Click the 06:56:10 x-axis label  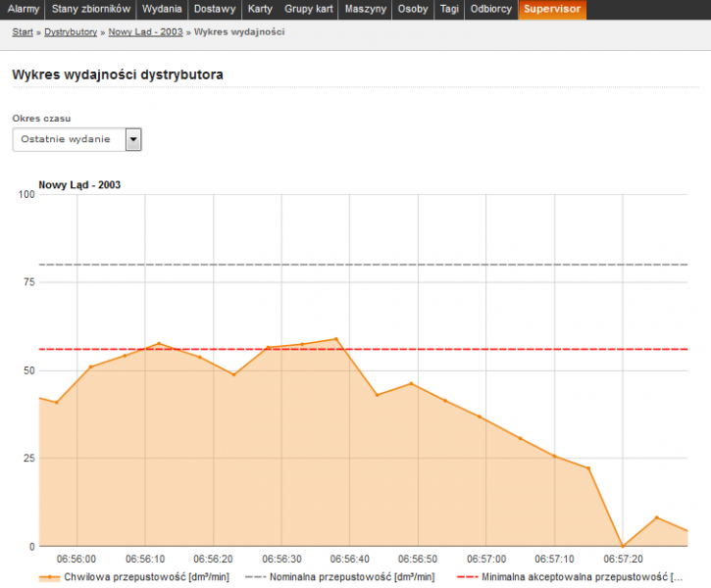[145, 559]
